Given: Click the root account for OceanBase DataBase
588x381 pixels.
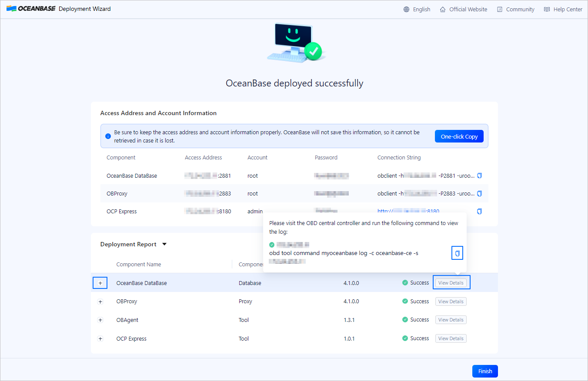Looking at the screenshot, I should (253, 176).
